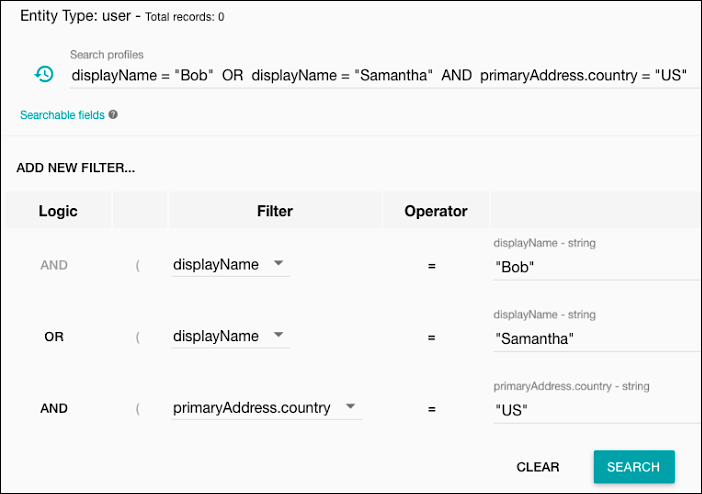Image resolution: width=702 pixels, height=494 pixels.
Task: Open the second row displayName filter dropdown
Action: [230, 336]
